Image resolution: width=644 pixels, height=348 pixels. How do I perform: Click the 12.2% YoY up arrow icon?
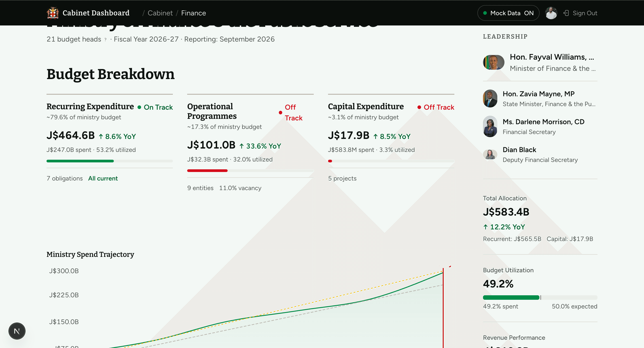[x=486, y=227]
